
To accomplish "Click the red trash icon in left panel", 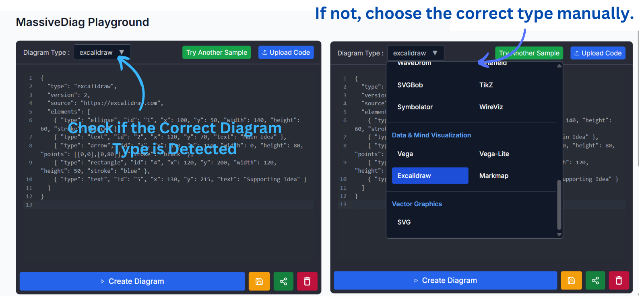I will pyautogui.click(x=307, y=281).
